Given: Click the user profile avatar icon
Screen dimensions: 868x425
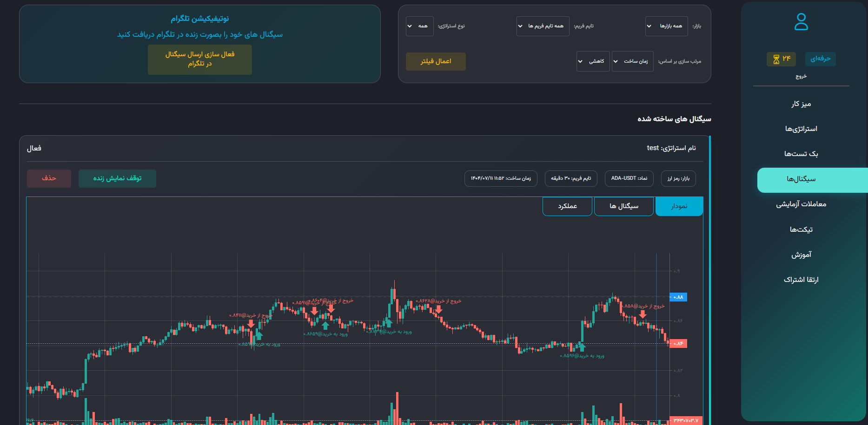Looking at the screenshot, I should coord(801,22).
